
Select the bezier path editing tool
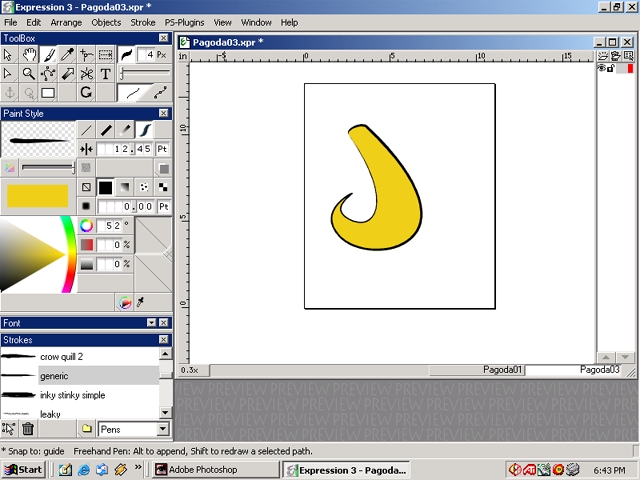(48, 73)
